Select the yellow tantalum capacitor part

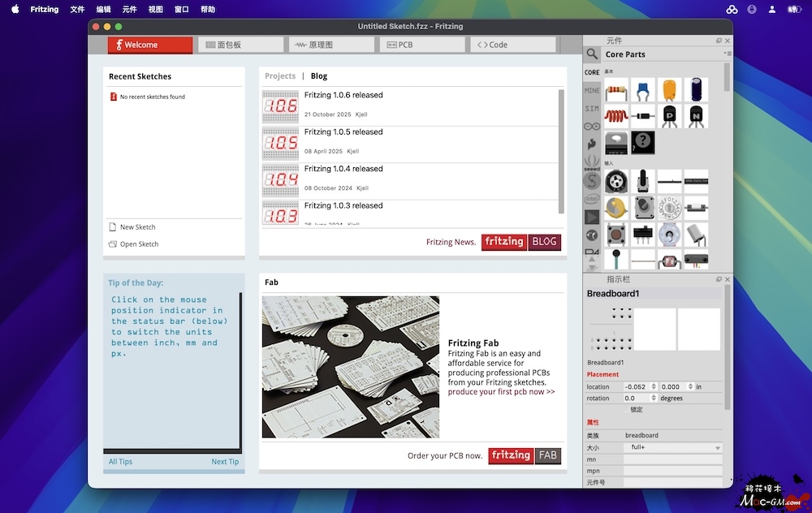[x=669, y=89]
